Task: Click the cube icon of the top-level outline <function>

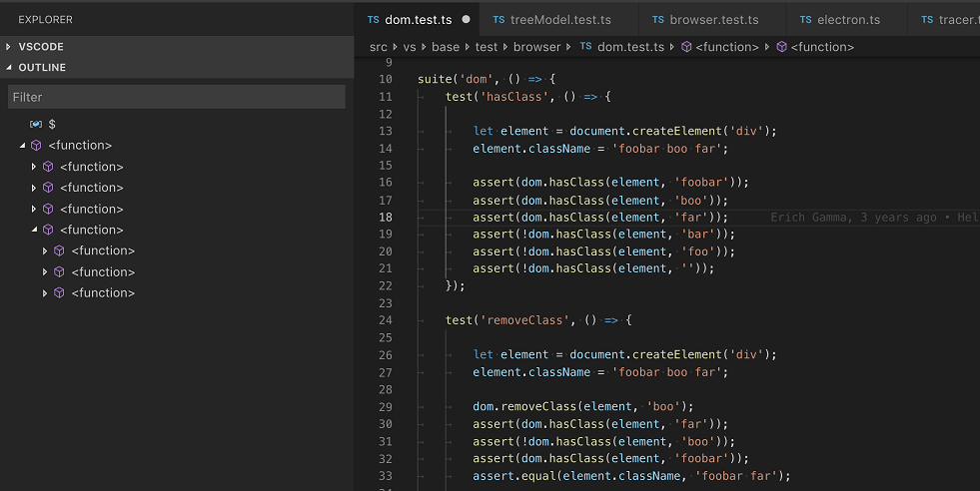Action: point(36,146)
